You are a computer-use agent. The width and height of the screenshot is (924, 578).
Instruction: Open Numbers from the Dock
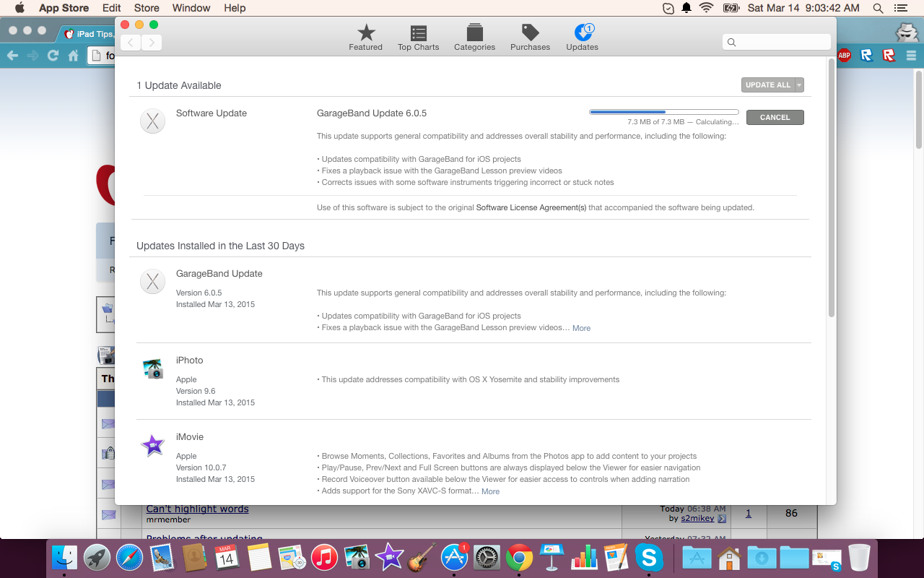coord(584,557)
